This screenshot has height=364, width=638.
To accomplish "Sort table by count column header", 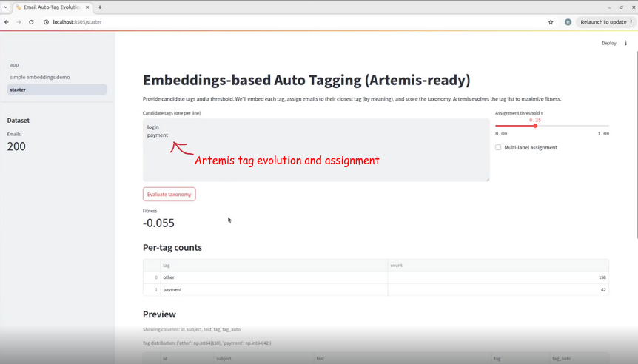I will [x=397, y=265].
